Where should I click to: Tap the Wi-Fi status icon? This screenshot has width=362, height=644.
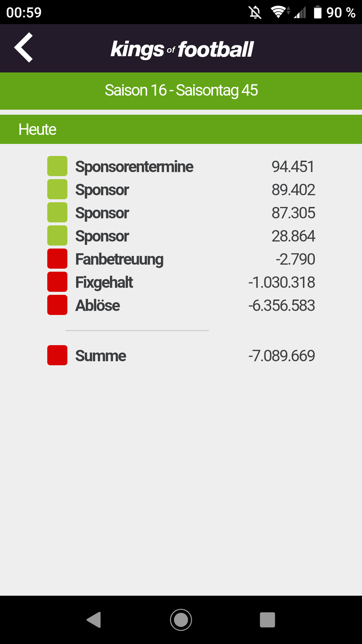tap(279, 12)
